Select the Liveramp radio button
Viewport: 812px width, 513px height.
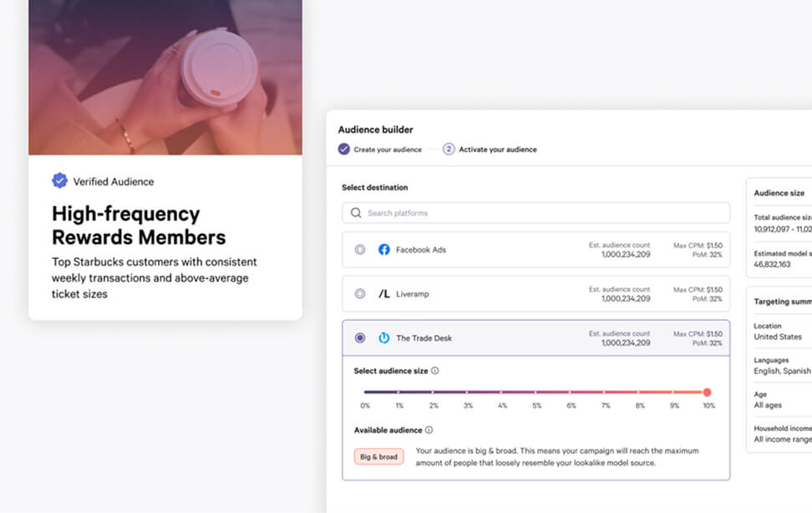pyautogui.click(x=359, y=293)
